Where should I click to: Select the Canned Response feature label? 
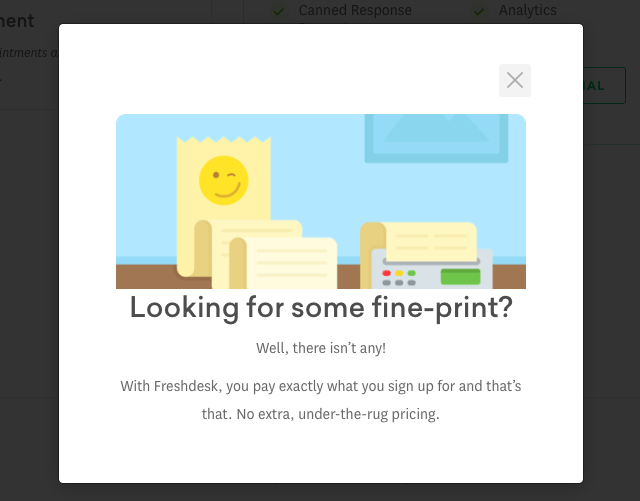[355, 11]
